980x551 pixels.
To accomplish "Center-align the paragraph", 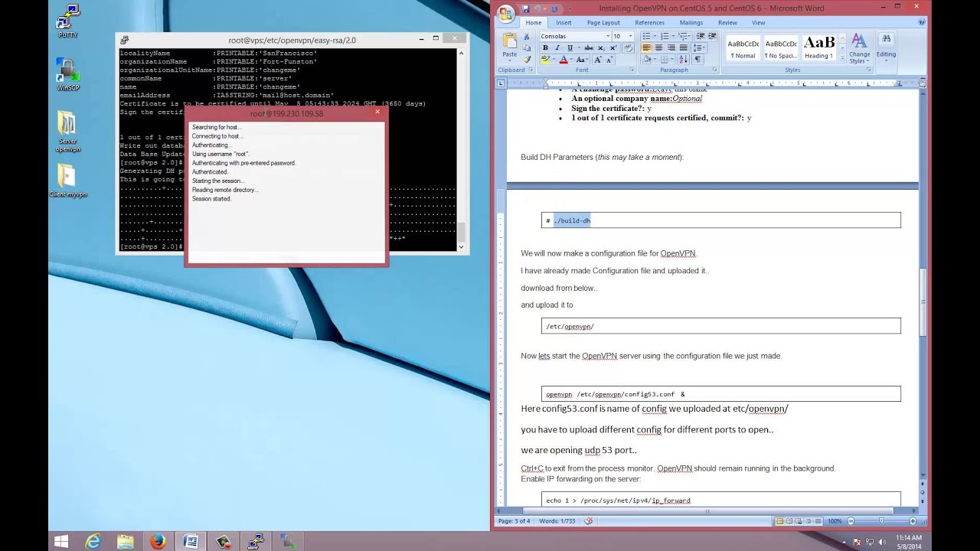I will click(659, 47).
